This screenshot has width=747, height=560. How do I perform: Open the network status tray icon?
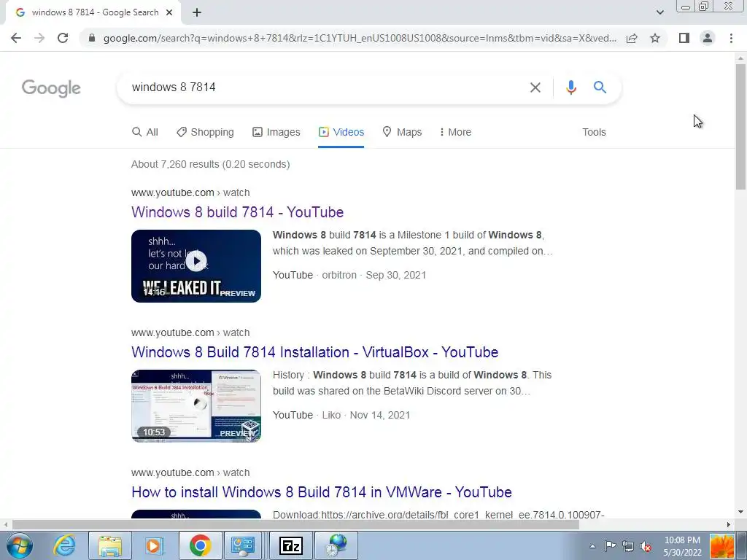pyautogui.click(x=628, y=546)
